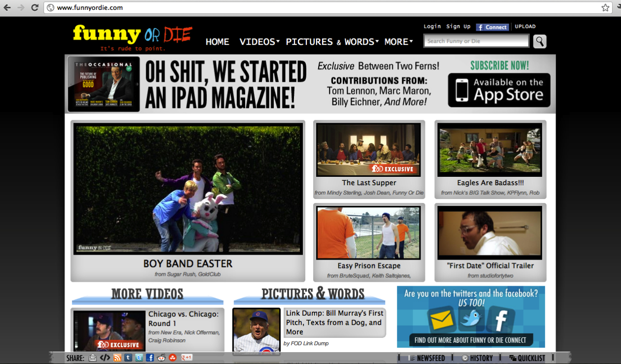Click the Pictures & Words section header

pos(313,294)
